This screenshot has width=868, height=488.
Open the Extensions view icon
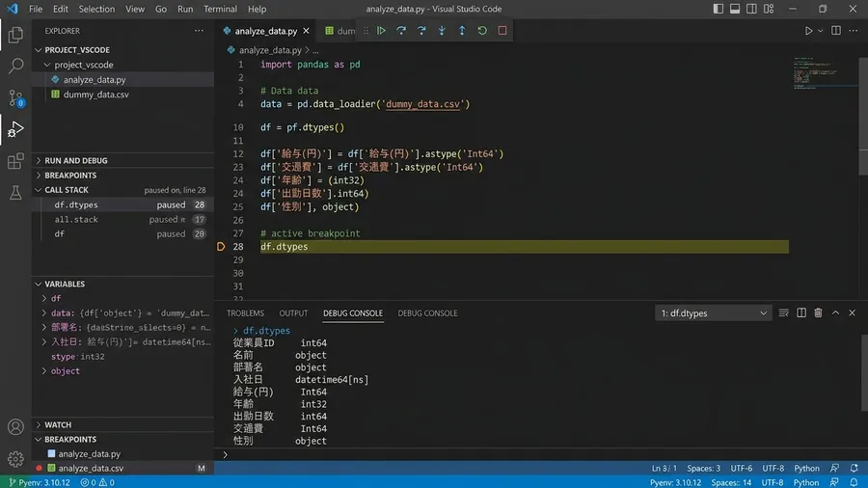(x=15, y=161)
